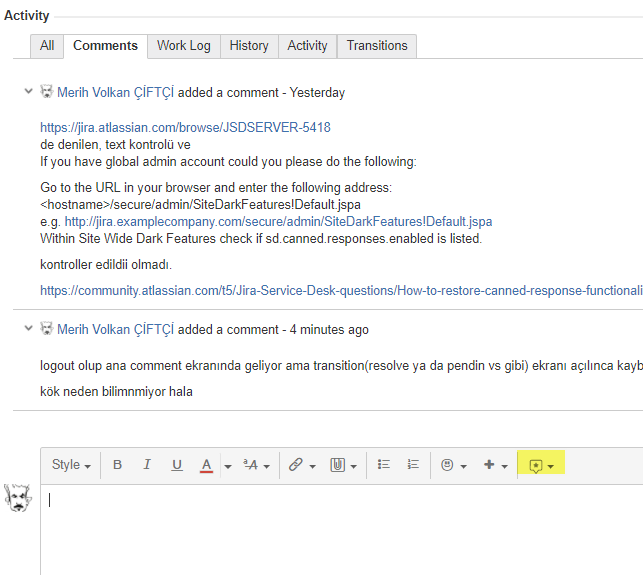643x575 pixels.
Task: Switch to the All tab
Action: (47, 46)
